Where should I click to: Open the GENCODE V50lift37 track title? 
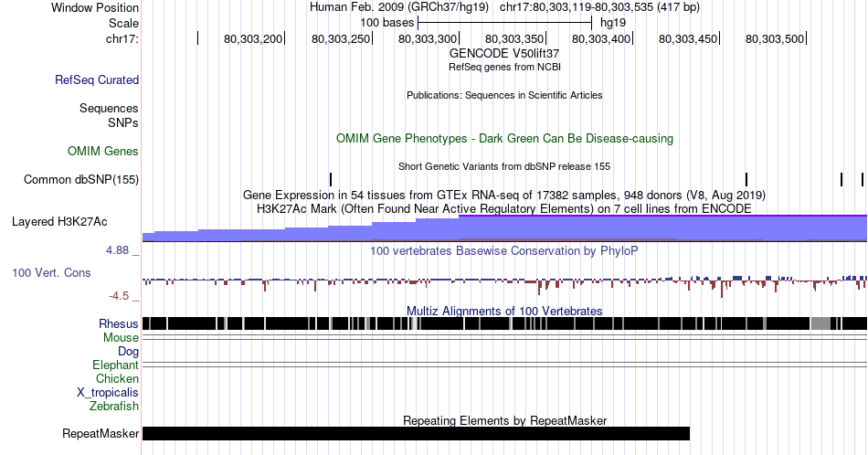[x=504, y=54]
